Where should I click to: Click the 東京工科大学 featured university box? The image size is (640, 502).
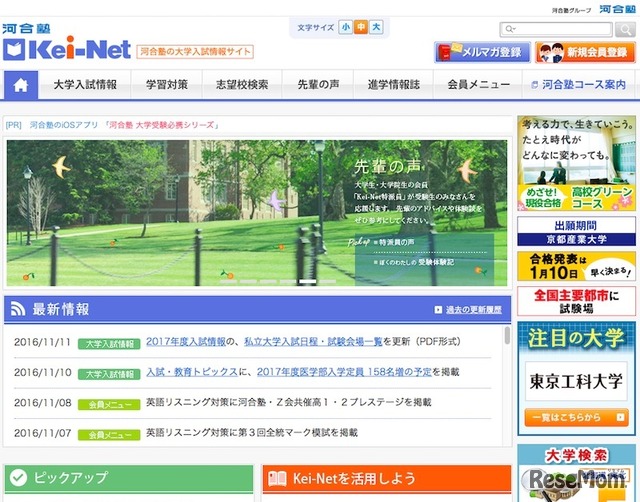576,381
